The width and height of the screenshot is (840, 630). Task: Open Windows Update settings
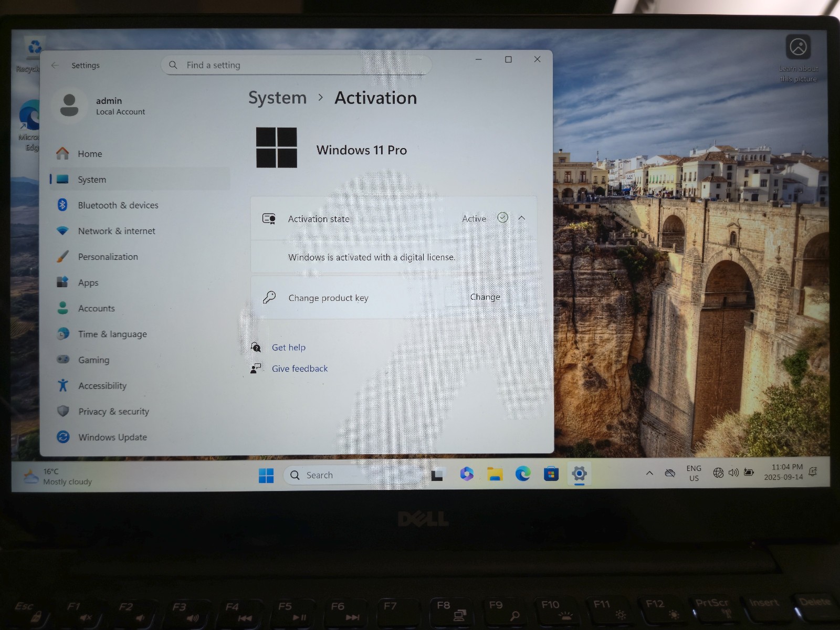point(141,437)
